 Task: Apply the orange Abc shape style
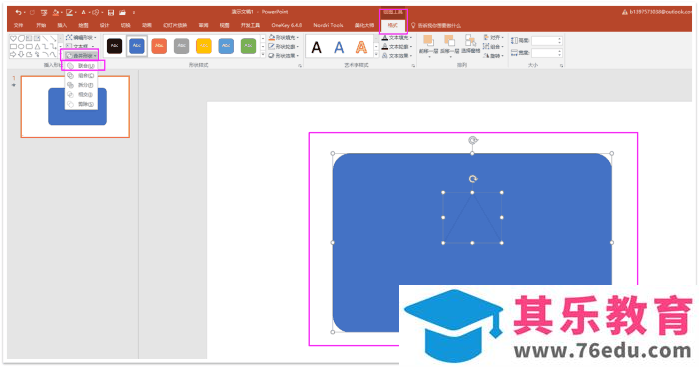[x=159, y=46]
